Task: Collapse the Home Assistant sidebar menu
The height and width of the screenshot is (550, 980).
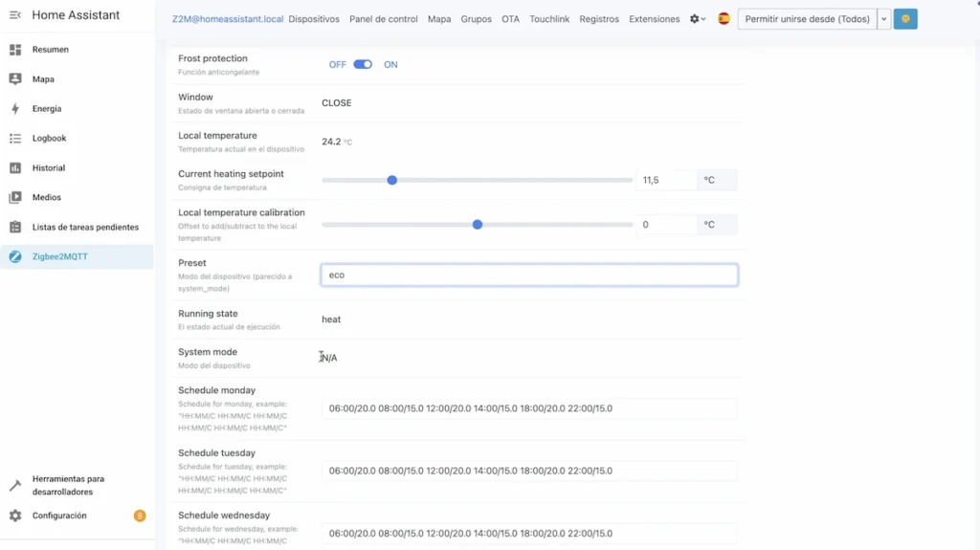Action: pyautogui.click(x=15, y=15)
